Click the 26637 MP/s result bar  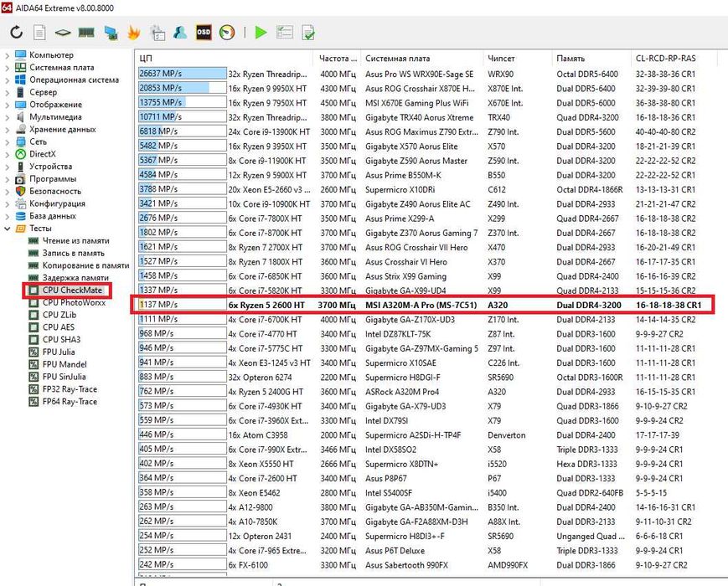click(182, 74)
